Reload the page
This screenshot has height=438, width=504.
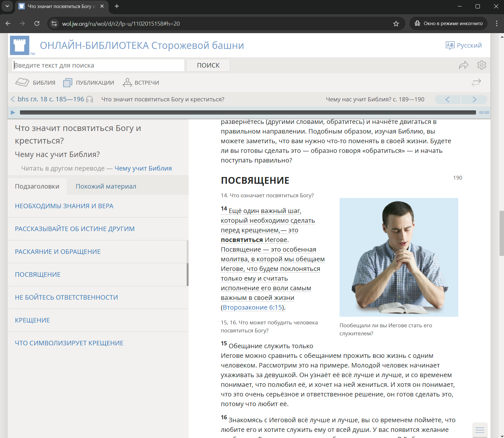point(37,23)
